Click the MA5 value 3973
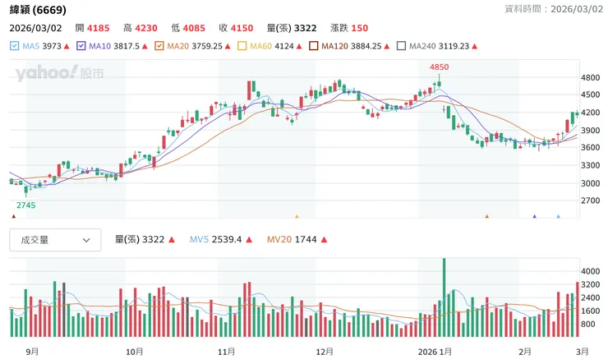The width and height of the screenshot is (608, 364). [52, 46]
